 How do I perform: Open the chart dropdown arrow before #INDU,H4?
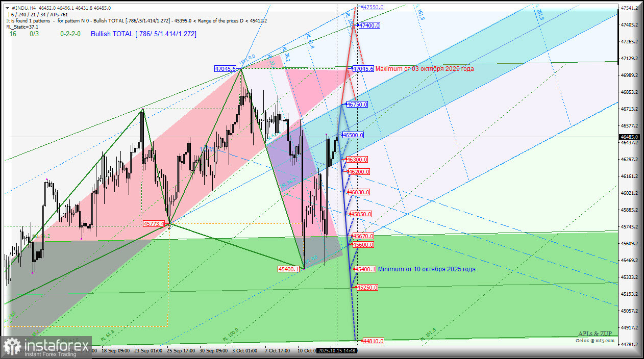click(8, 8)
